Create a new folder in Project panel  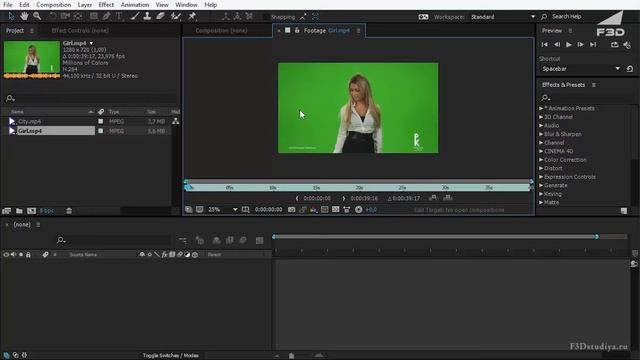point(19,211)
